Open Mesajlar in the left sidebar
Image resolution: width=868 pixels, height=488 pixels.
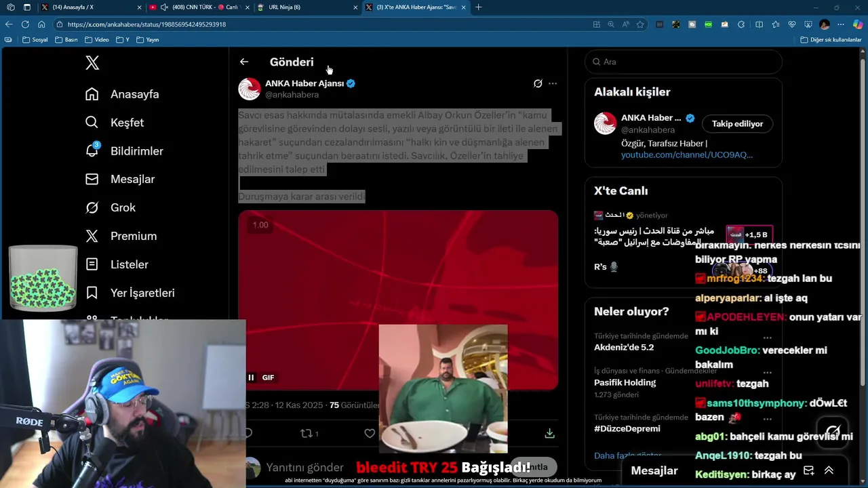(120, 179)
